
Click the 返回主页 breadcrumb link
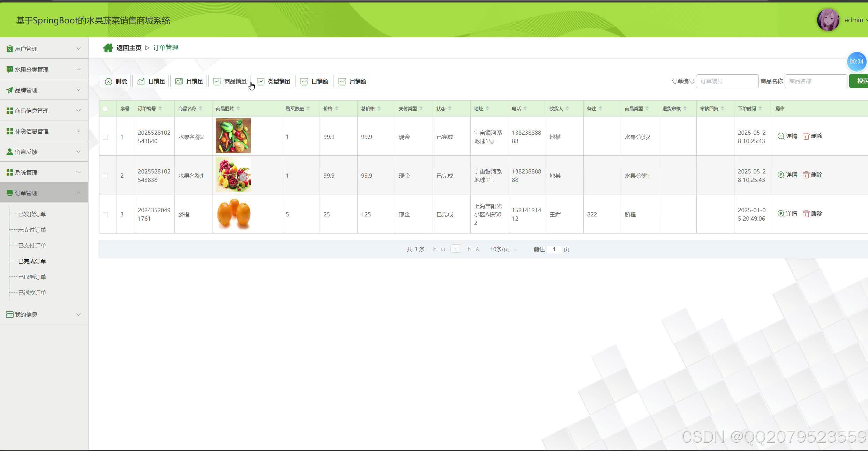129,48
